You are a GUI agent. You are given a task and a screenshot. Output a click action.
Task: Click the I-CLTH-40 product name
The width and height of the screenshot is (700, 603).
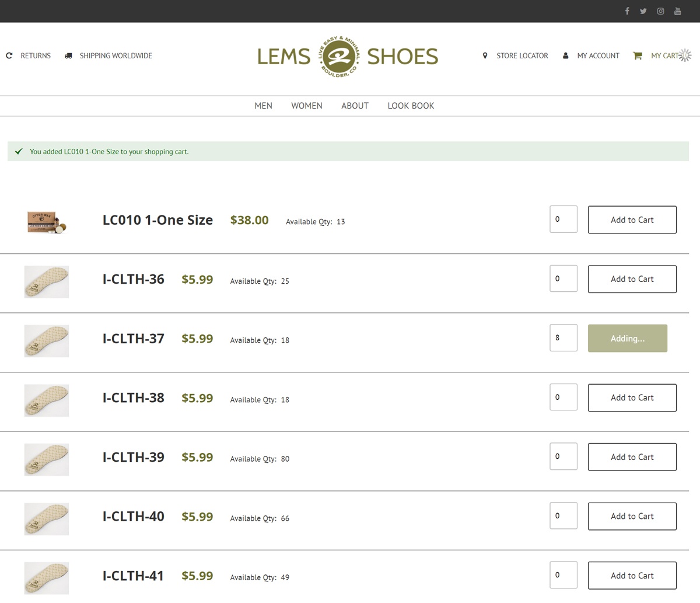tap(134, 517)
